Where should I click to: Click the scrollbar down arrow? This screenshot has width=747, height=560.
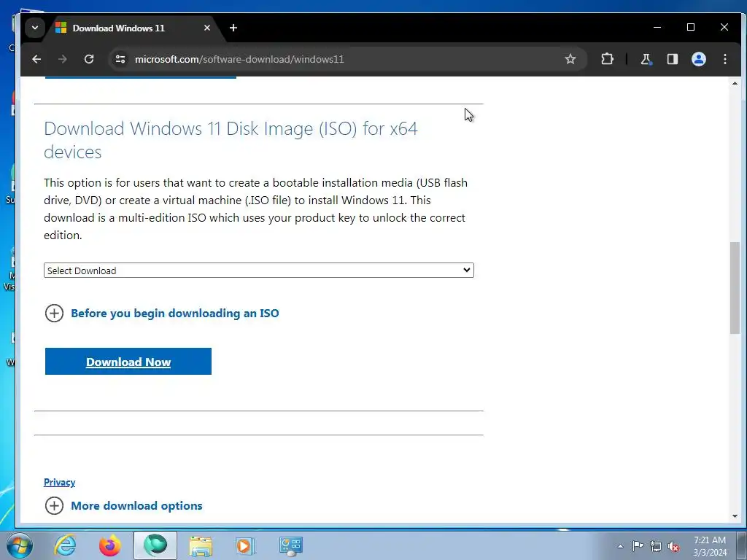pyautogui.click(x=735, y=516)
